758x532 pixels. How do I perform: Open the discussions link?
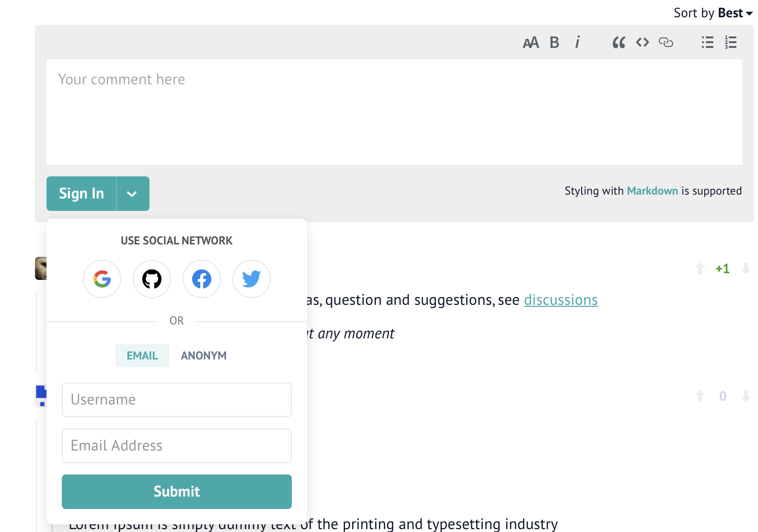click(x=561, y=300)
